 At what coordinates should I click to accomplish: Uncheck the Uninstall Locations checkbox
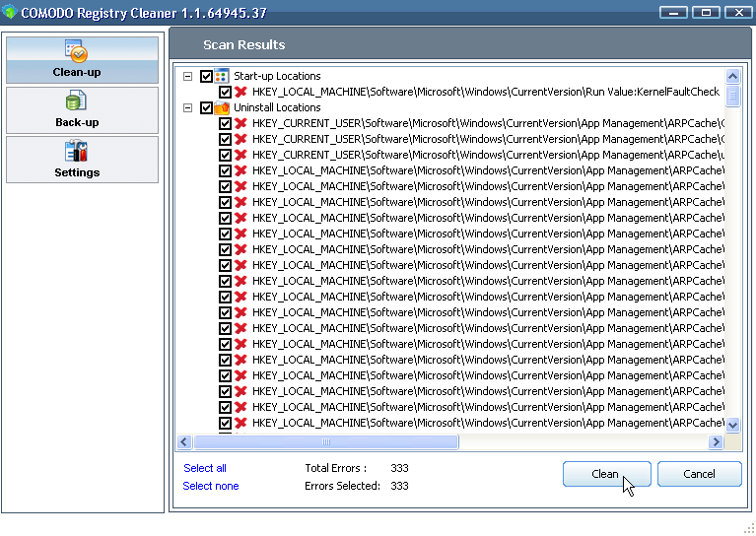pyautogui.click(x=206, y=107)
